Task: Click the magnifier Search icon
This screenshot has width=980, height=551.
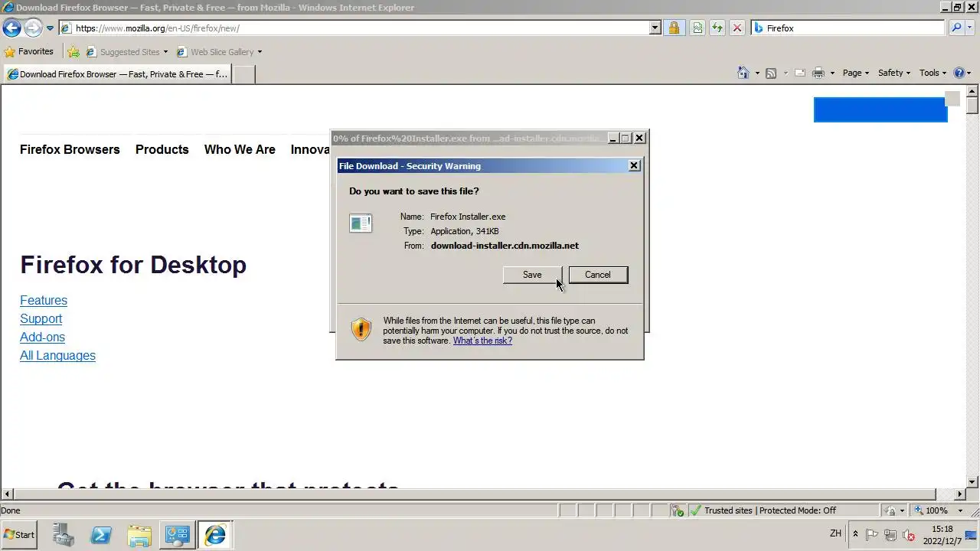Action: click(956, 28)
